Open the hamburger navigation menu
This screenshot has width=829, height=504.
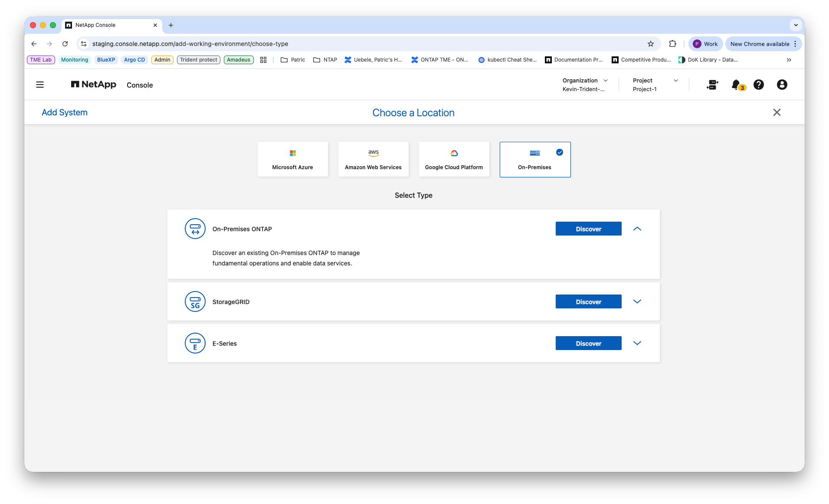point(40,85)
